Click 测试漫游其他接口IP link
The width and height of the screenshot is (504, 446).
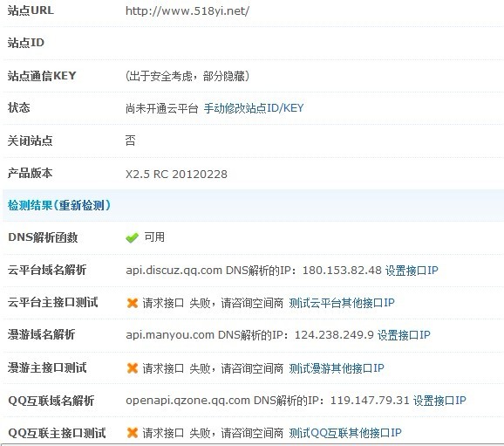[337, 367]
